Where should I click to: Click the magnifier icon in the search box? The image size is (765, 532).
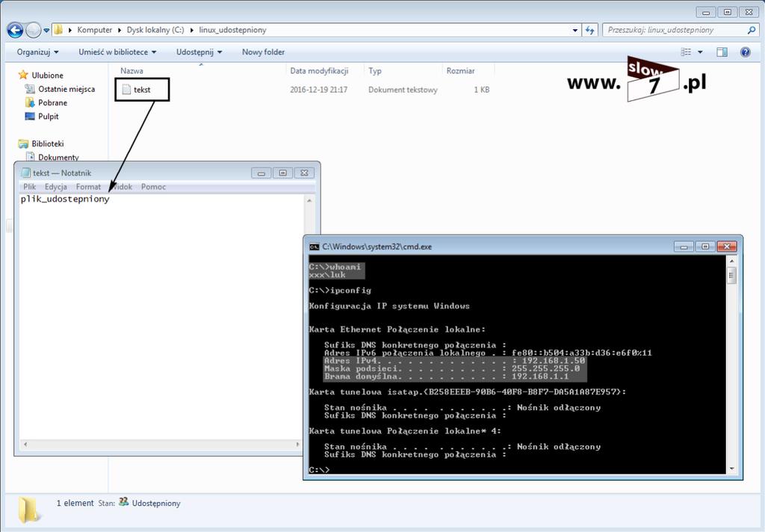coord(752,30)
